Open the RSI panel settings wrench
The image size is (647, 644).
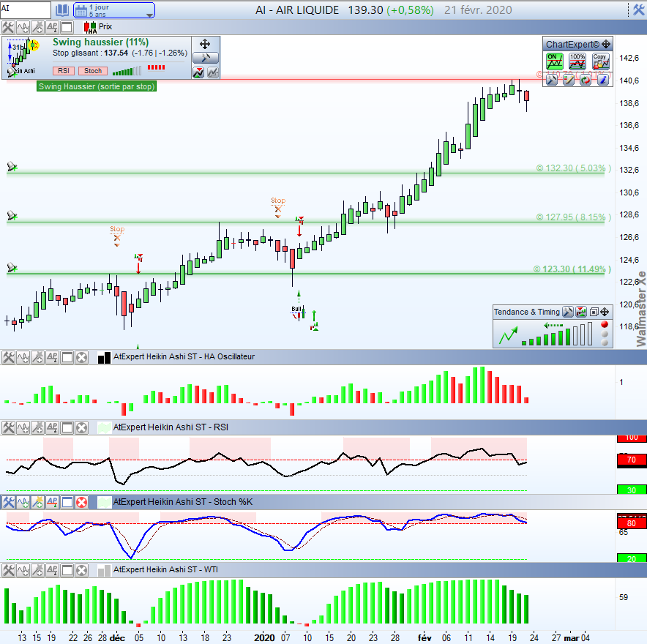(8, 428)
